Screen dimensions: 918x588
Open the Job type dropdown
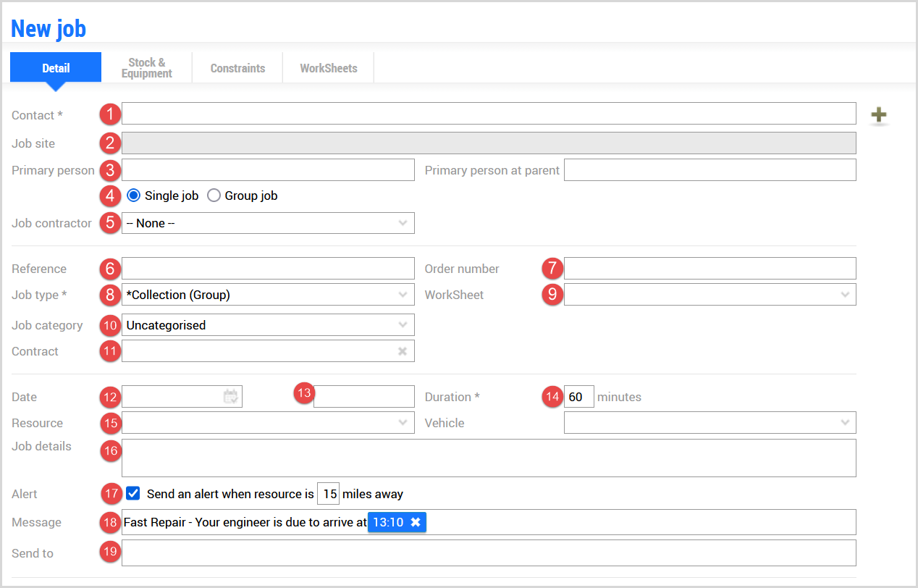[x=268, y=295]
